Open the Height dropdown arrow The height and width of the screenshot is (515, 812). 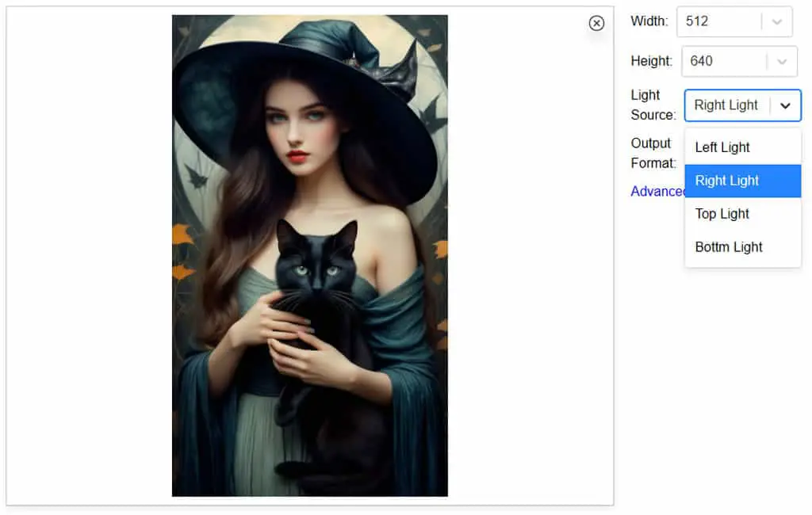(781, 62)
